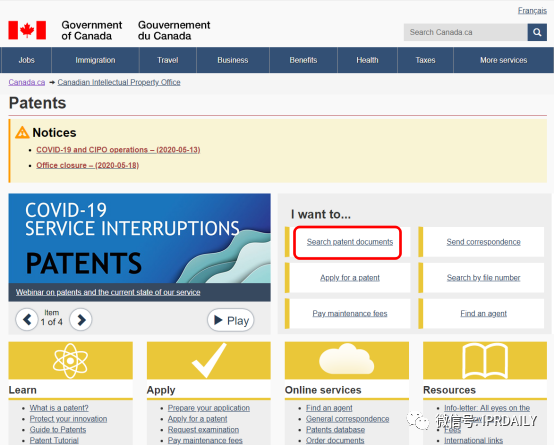Screen dimensions: 554x446
Task: Click the Learn atom icon tile
Action: coord(71,360)
